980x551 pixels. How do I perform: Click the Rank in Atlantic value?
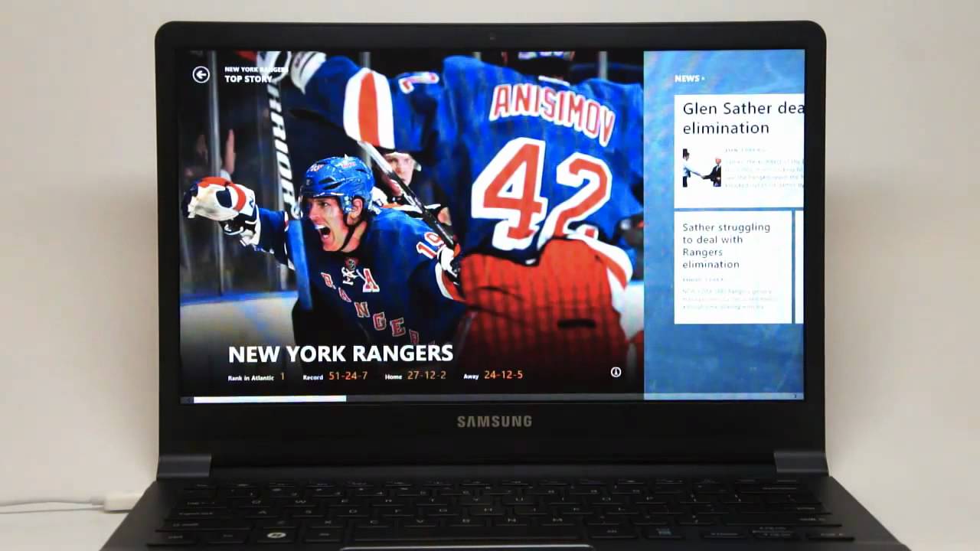pyautogui.click(x=282, y=376)
